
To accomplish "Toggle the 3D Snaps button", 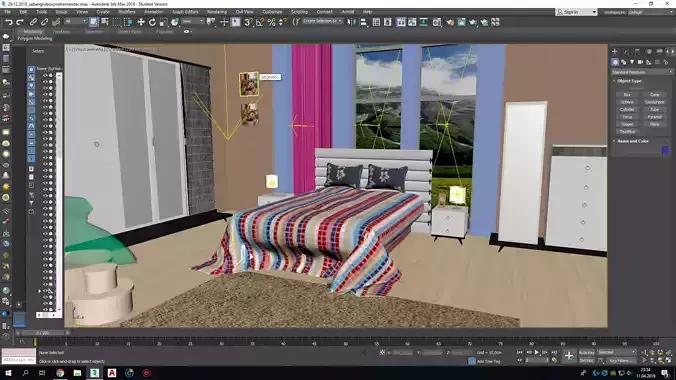I will tap(248, 22).
